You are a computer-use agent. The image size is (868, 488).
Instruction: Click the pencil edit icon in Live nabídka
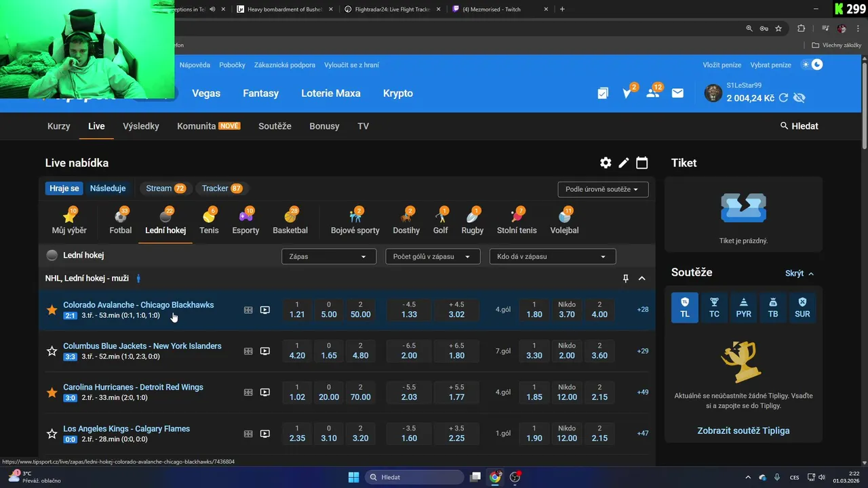pos(624,163)
